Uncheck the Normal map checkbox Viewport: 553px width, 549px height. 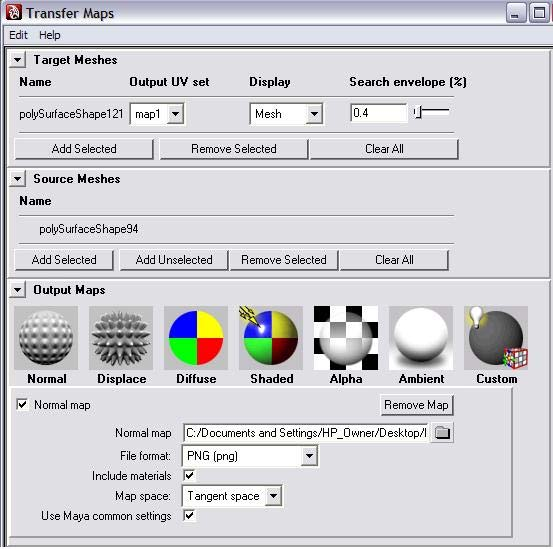pos(22,404)
